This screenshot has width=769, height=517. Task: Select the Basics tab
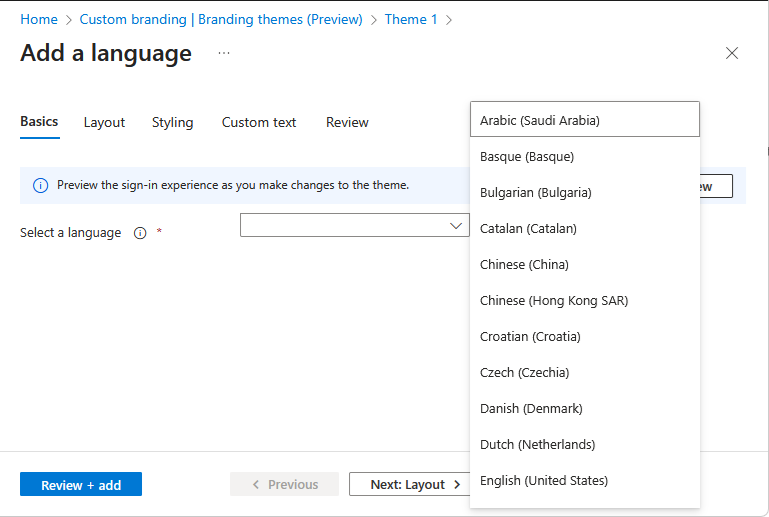coord(39,121)
